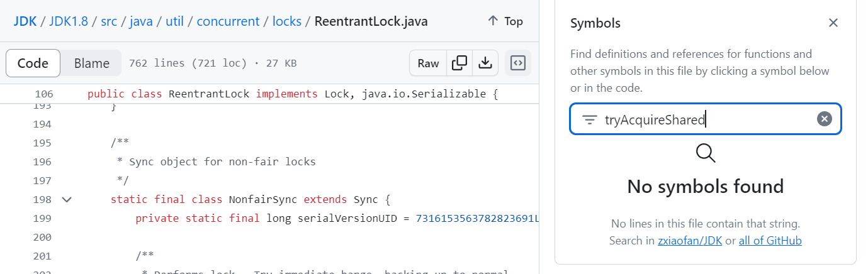Collapse the NonfairSync class at line 198

click(x=67, y=200)
